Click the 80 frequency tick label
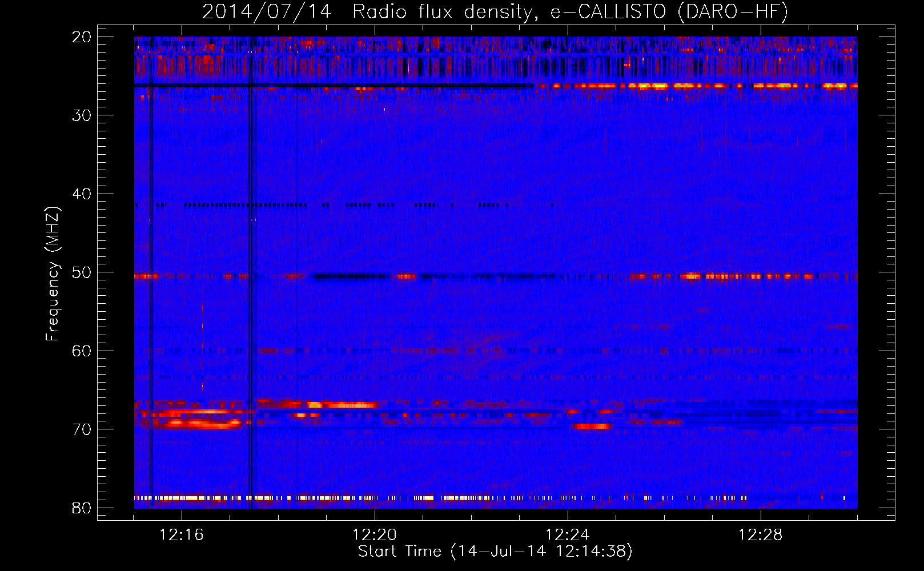Image resolution: width=924 pixels, height=571 pixels. tap(82, 508)
